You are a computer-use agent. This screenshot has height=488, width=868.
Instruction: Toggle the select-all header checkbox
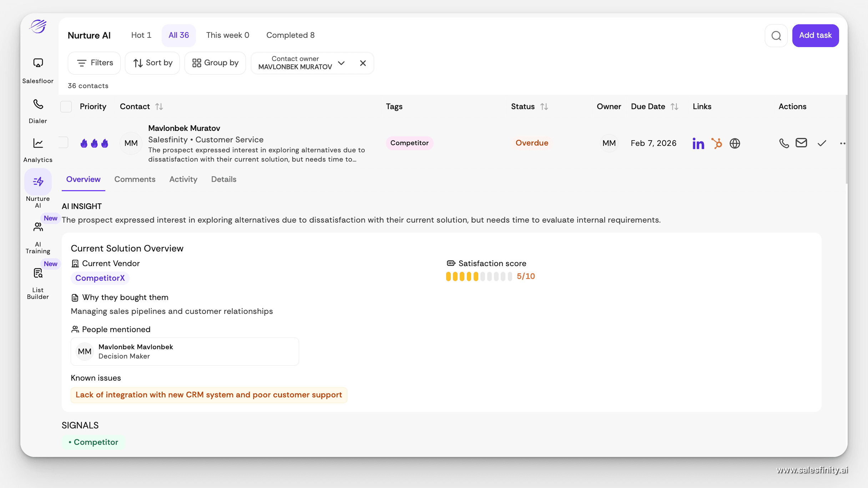[x=66, y=107]
